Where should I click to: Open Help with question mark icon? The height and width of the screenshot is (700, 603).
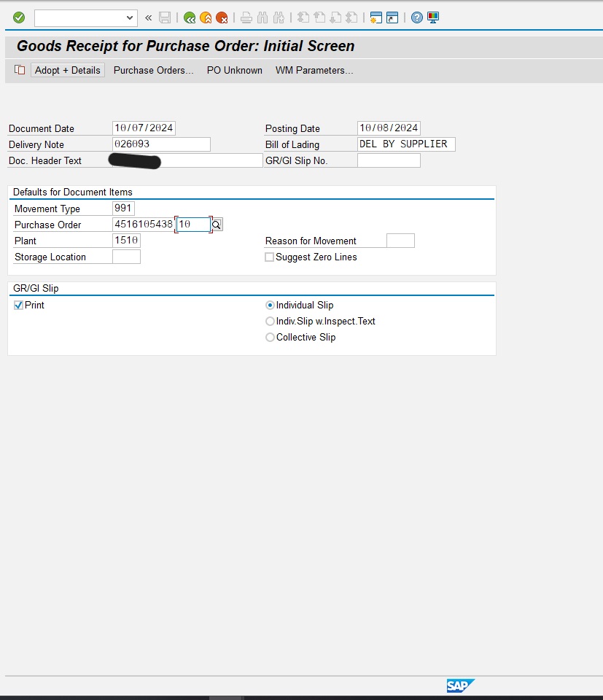pos(417,17)
